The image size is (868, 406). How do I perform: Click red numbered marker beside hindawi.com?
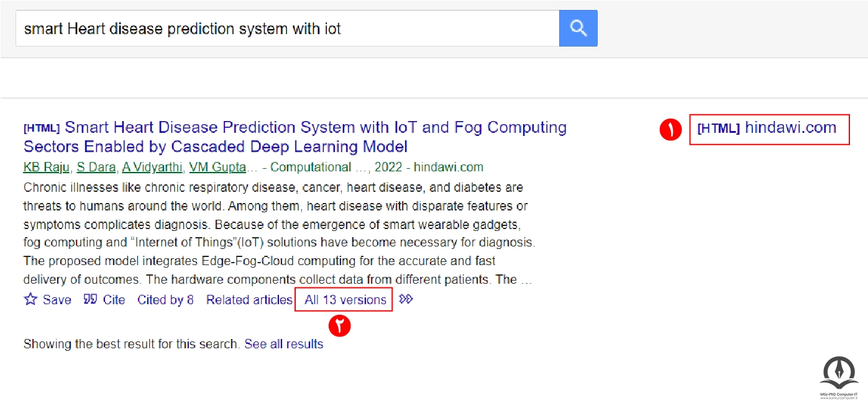pos(671,129)
